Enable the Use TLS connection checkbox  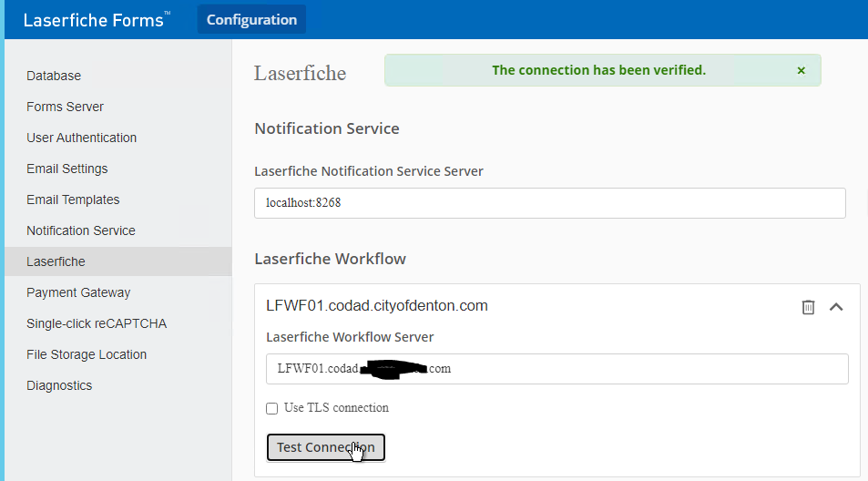(271, 408)
